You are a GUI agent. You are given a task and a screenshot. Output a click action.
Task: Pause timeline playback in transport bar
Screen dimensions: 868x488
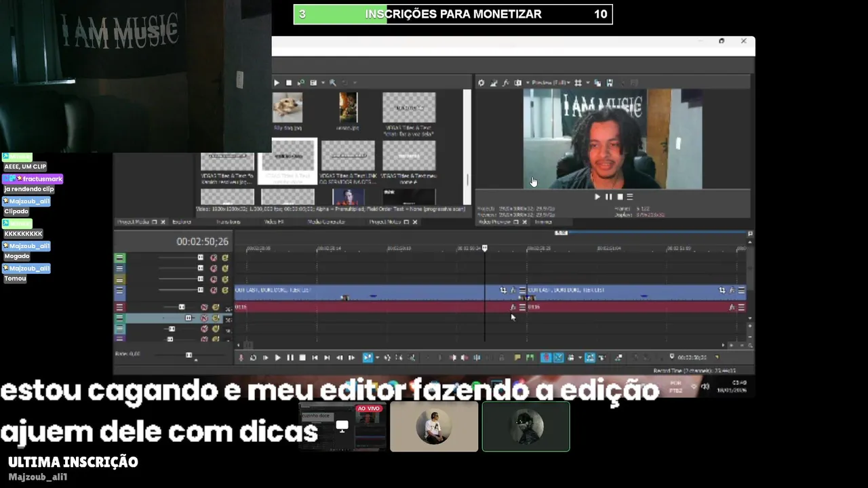tap(290, 357)
